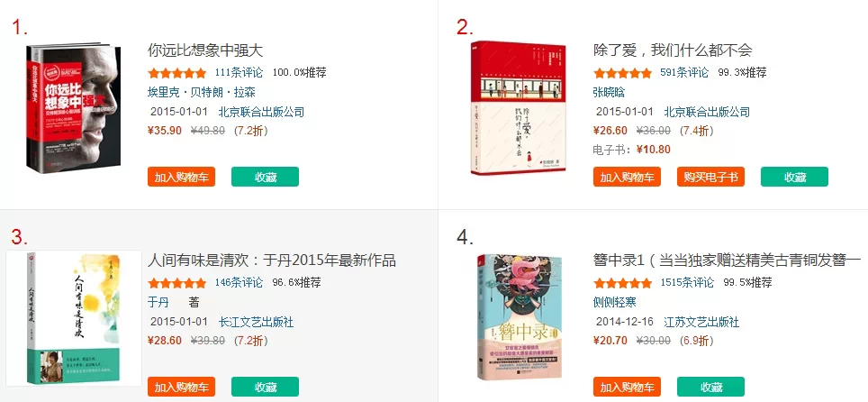The image size is (868, 402).
Task: Open the 111条评论 reviews link
Action: click(239, 72)
